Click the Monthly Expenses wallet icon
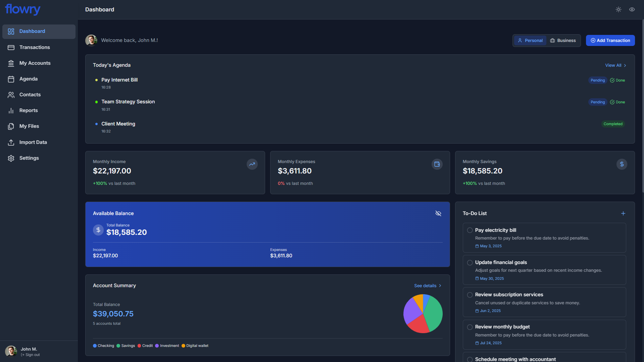The width and height of the screenshot is (644, 362). point(437,164)
